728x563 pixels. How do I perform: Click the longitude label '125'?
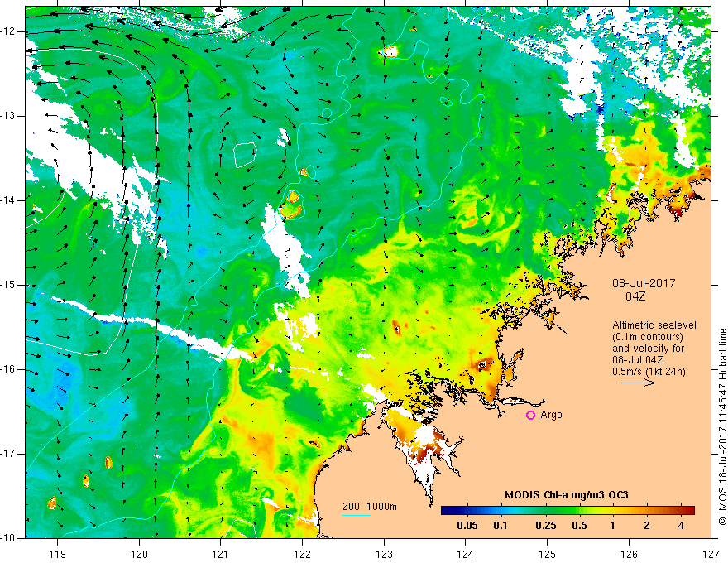pyautogui.click(x=548, y=554)
